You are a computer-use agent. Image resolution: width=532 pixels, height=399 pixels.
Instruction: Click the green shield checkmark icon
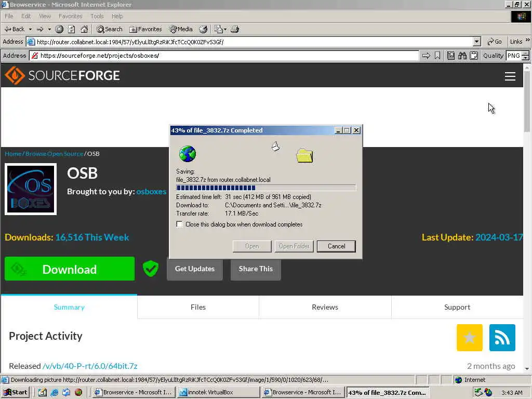[x=151, y=269]
